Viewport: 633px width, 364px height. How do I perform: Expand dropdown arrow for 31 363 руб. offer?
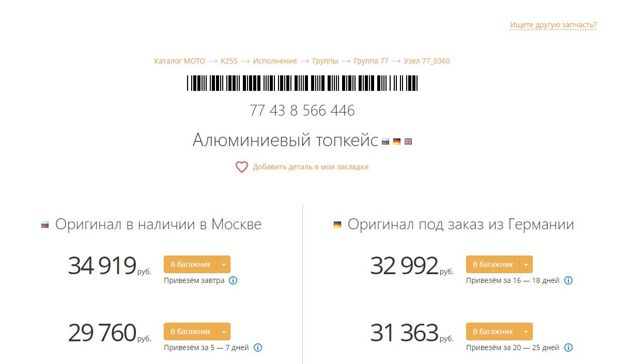[526, 331]
